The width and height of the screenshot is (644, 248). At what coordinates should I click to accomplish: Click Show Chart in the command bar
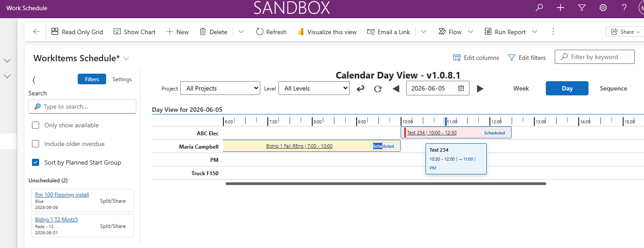[x=135, y=32]
